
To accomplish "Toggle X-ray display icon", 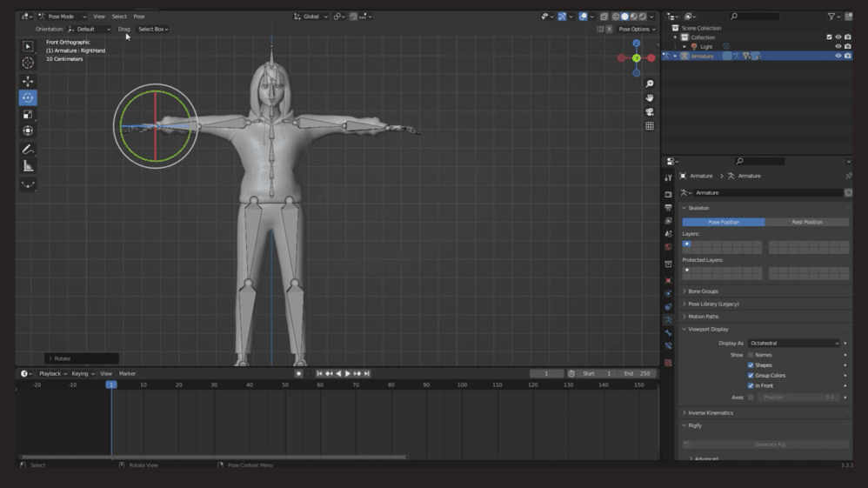I will pyautogui.click(x=604, y=17).
